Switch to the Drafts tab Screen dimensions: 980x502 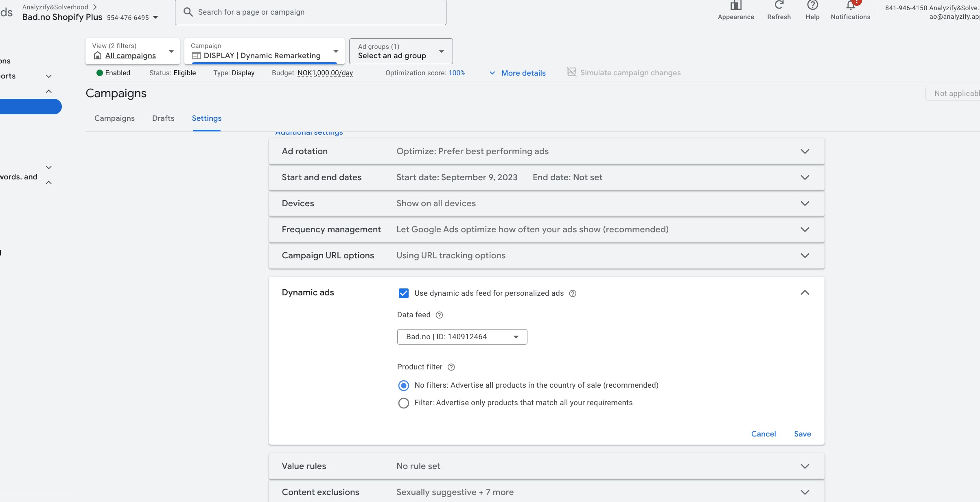point(163,118)
